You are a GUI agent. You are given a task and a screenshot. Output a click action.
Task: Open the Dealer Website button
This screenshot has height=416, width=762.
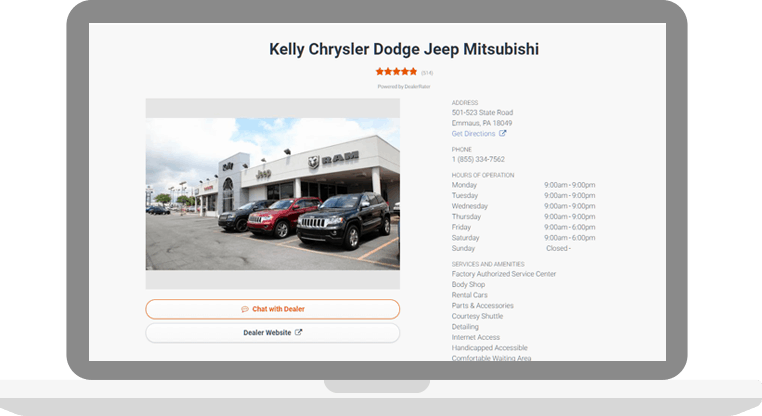(x=273, y=333)
